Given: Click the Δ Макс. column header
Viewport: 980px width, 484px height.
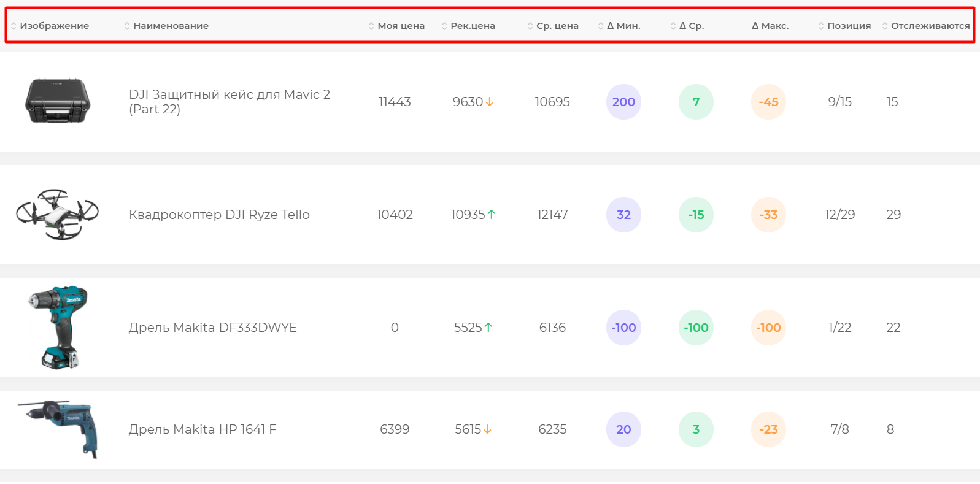Looking at the screenshot, I should pyautogui.click(x=770, y=26).
